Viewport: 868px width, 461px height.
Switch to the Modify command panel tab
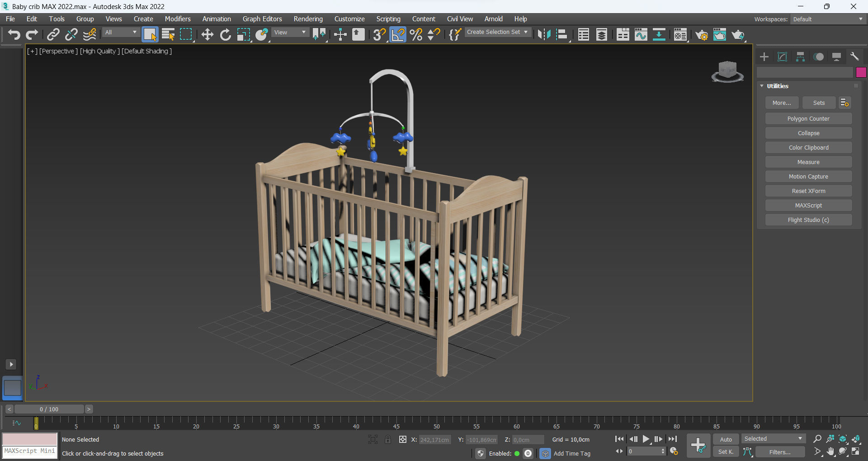coord(782,57)
